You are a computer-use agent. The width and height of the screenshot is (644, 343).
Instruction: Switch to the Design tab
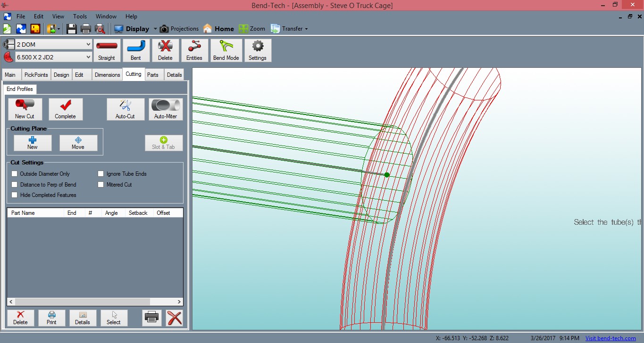(x=61, y=75)
